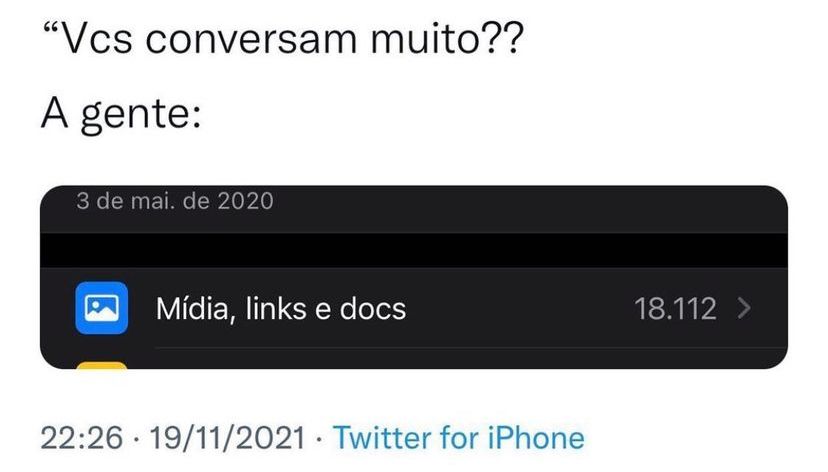Select the '3 de mai. de 2020' date label
Viewport: 828px width, 472px height.
pyautogui.click(x=175, y=201)
